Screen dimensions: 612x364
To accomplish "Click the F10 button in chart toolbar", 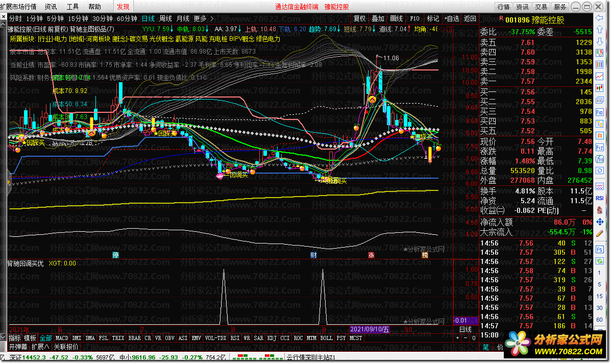I will (414, 18).
